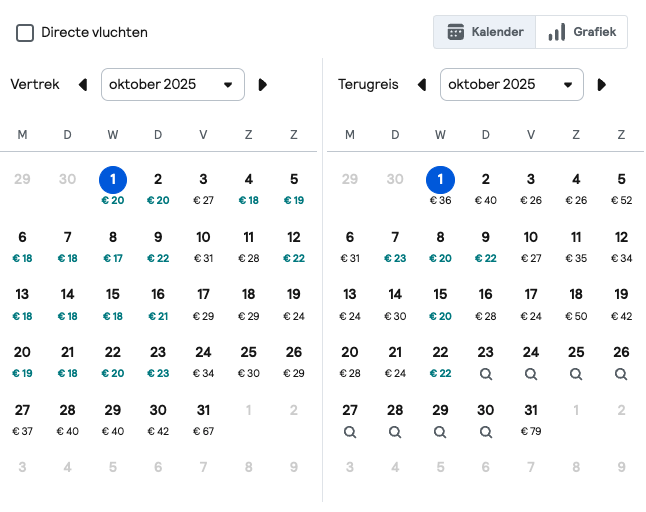Select departure date 8 with € 17
This screenshot has height=512, width=646.
coord(113,246)
